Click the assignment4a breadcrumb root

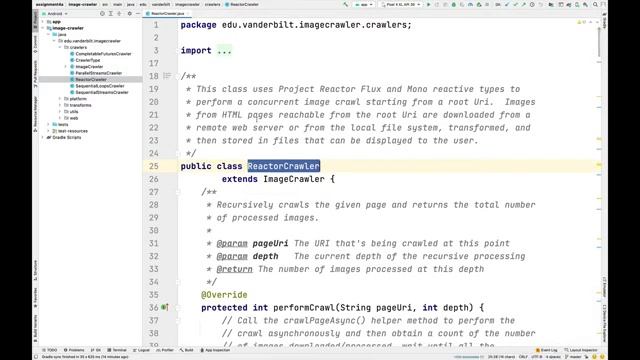click(49, 4)
